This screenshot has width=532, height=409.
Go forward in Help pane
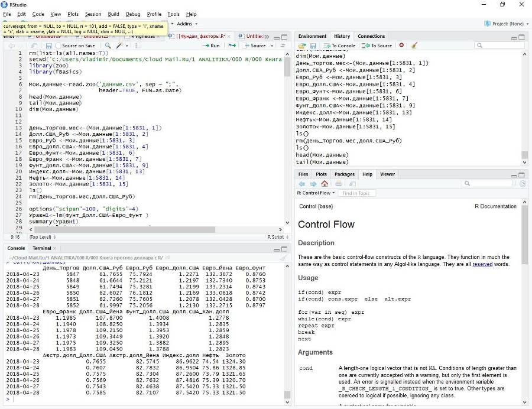click(313, 183)
